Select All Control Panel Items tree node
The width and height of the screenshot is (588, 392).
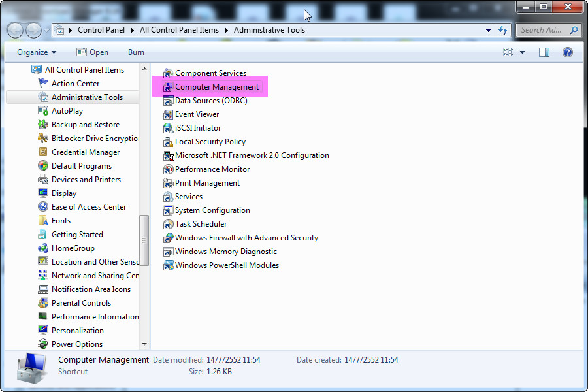[x=77, y=70]
